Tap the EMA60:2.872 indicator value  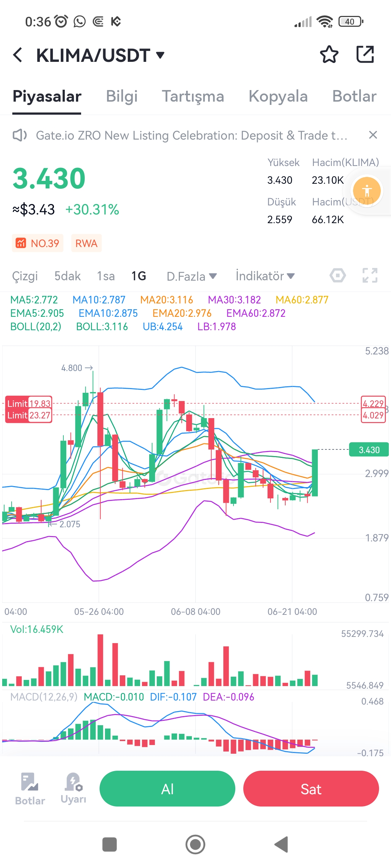[256, 313]
